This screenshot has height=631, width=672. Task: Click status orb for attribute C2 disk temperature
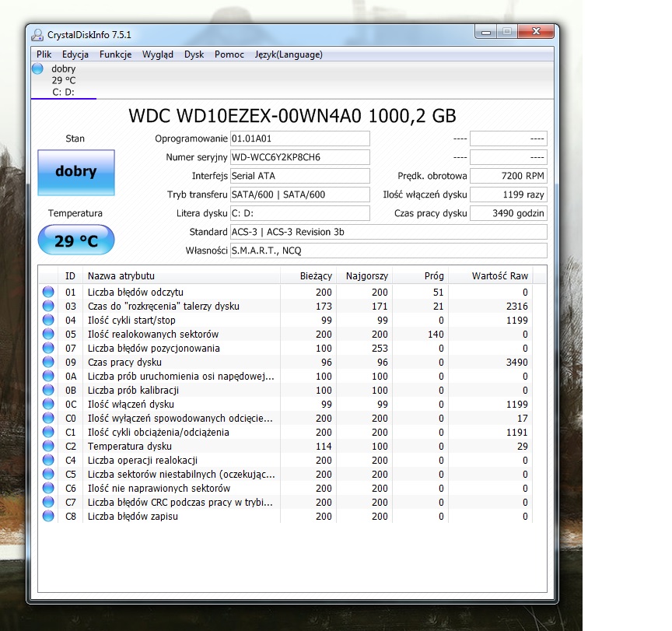click(x=48, y=447)
